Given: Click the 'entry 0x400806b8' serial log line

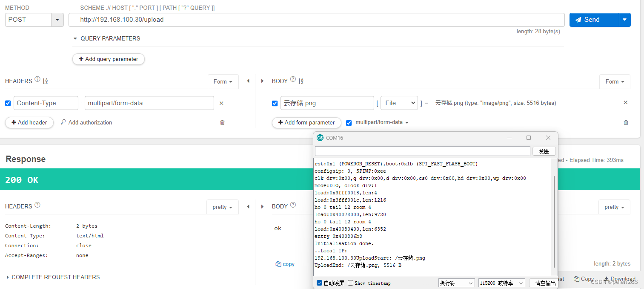Looking at the screenshot, I should pyautogui.click(x=338, y=236).
